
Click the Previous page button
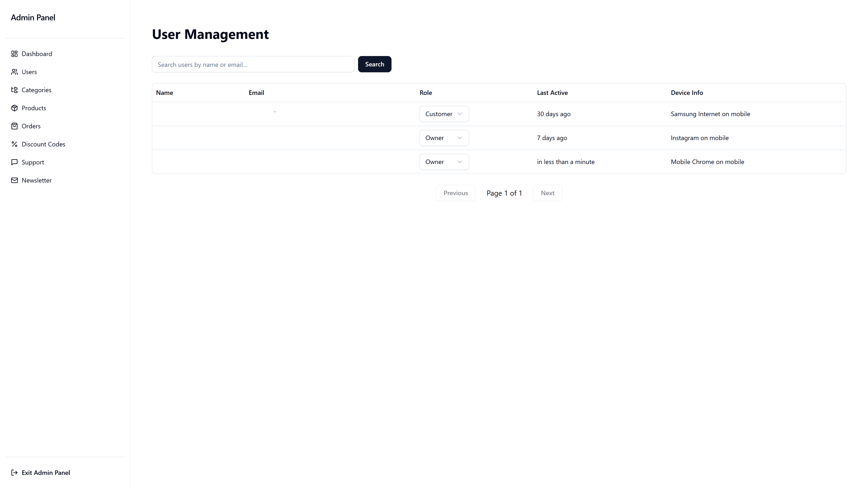coord(455,193)
